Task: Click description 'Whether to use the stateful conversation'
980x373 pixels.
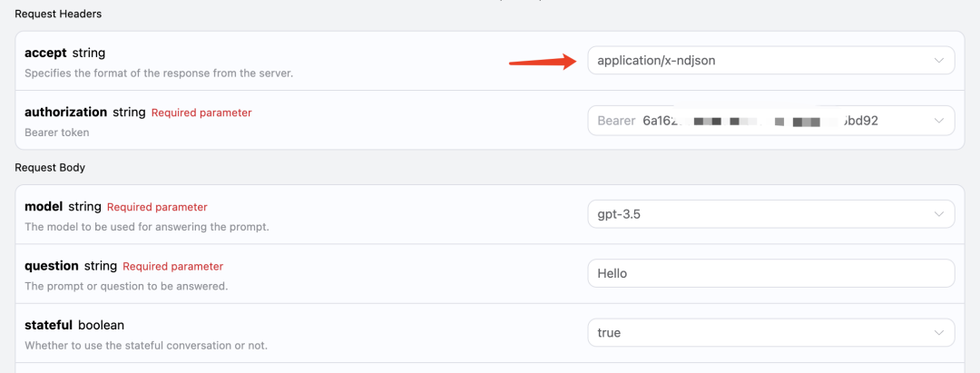Action: 145,346
